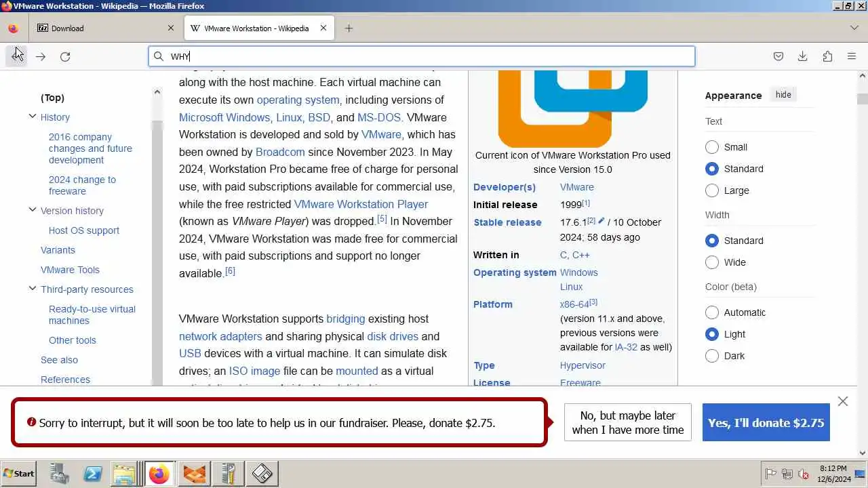This screenshot has height=488, width=868.
Task: Click the orange box application taskbar icon
Action: pyautogui.click(x=195, y=473)
